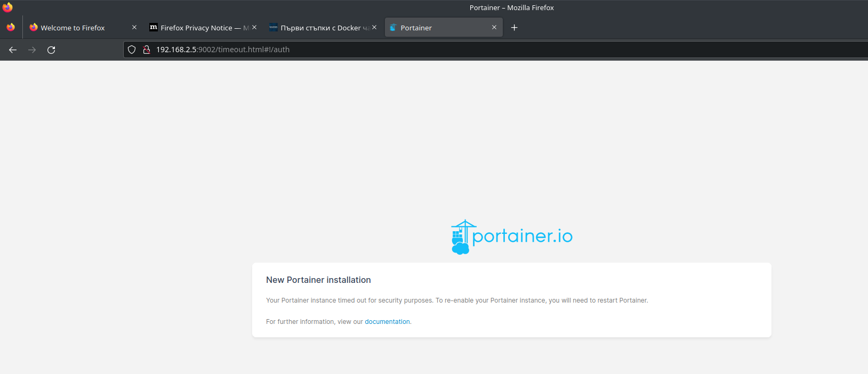Click the forward navigation arrow
This screenshot has height=374, width=868.
pos(32,50)
